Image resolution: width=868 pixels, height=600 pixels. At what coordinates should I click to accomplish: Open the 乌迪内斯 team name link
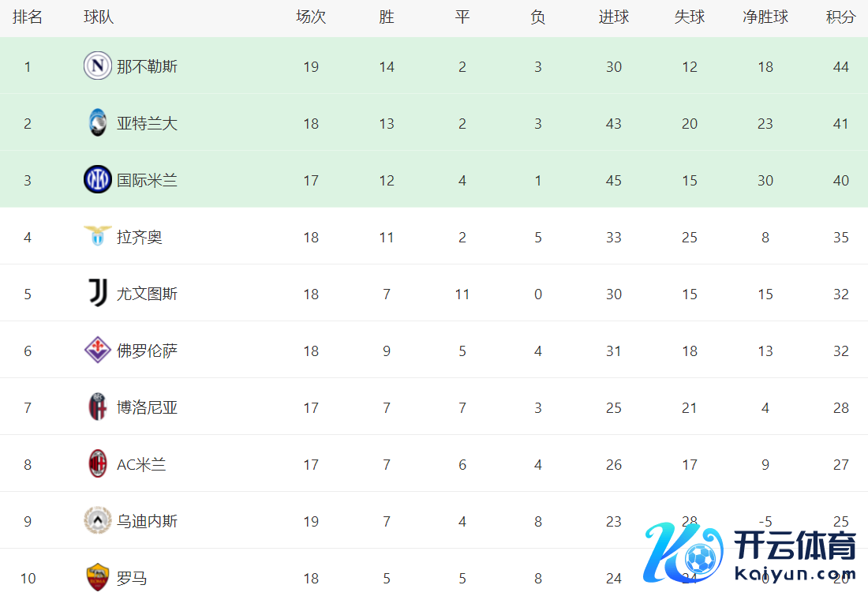(x=147, y=521)
